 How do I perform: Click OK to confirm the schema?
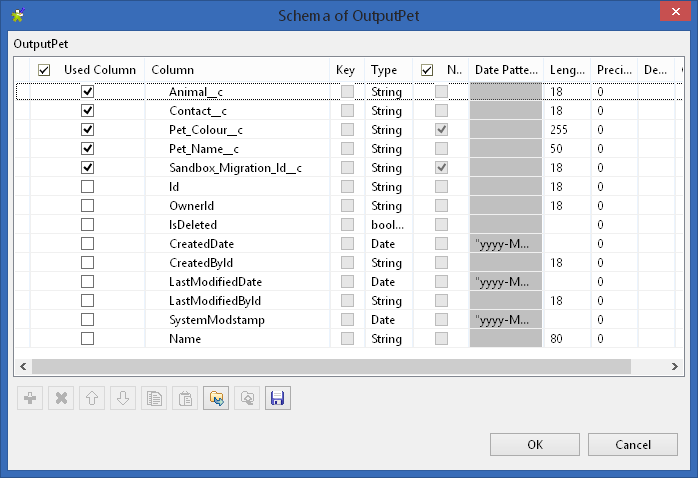535,445
